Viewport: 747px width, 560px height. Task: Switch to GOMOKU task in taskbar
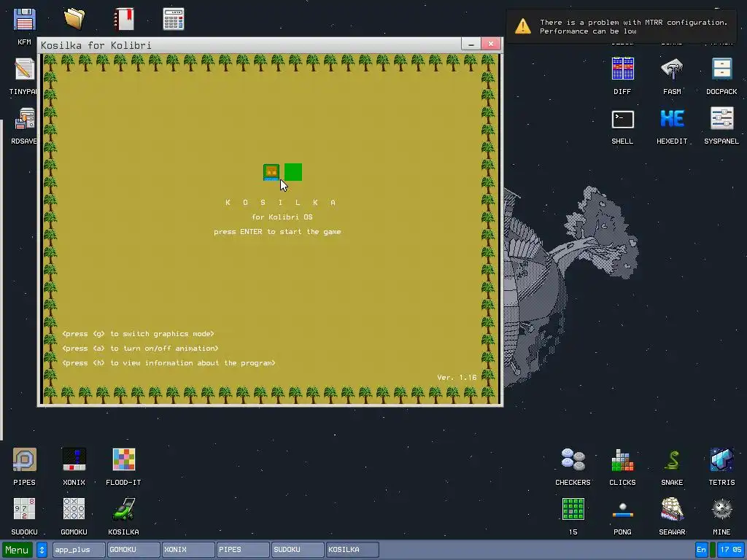pyautogui.click(x=133, y=550)
